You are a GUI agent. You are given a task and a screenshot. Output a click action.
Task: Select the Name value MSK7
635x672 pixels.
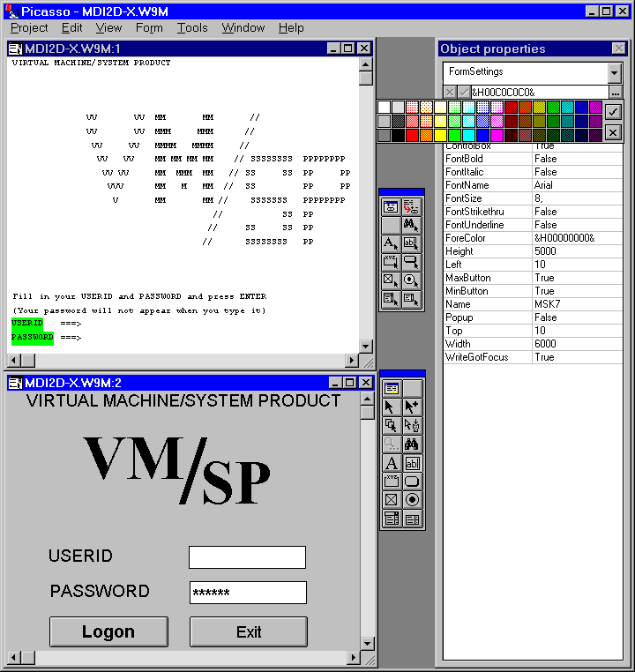[577, 304]
